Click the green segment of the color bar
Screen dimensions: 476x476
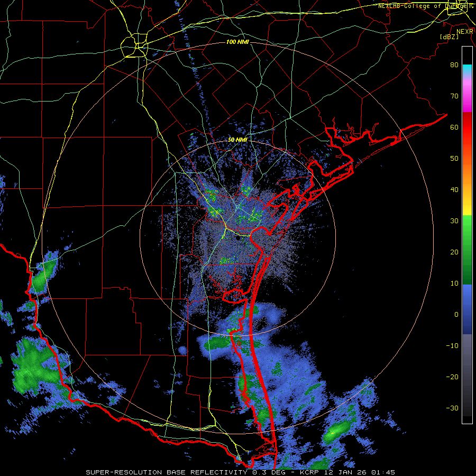tap(467, 250)
